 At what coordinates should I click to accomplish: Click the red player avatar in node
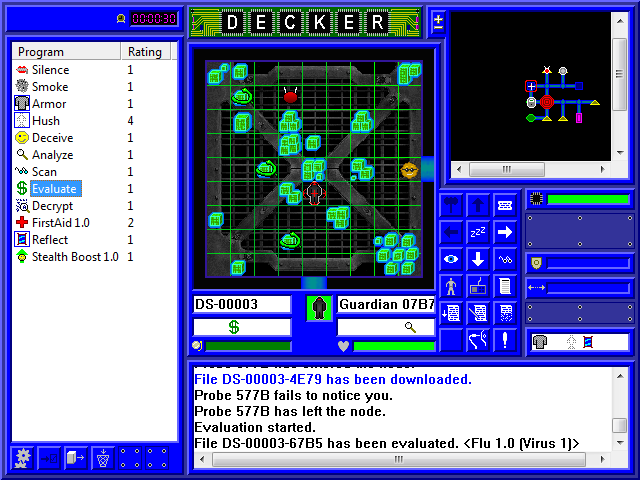314,193
